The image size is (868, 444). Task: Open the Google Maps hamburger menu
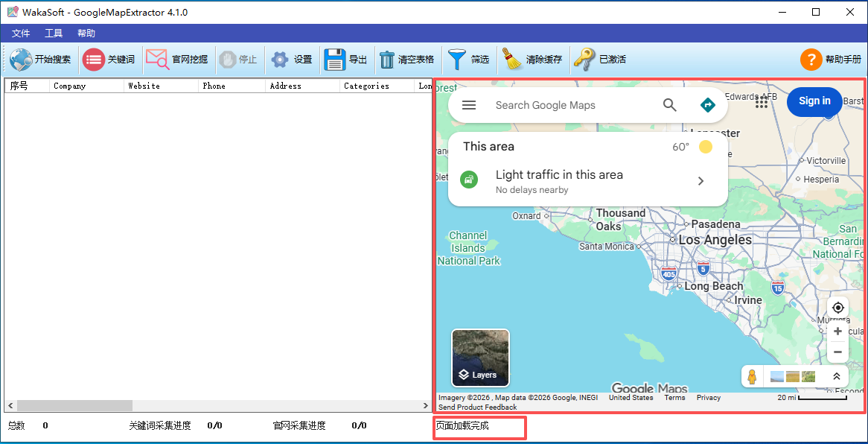click(469, 105)
